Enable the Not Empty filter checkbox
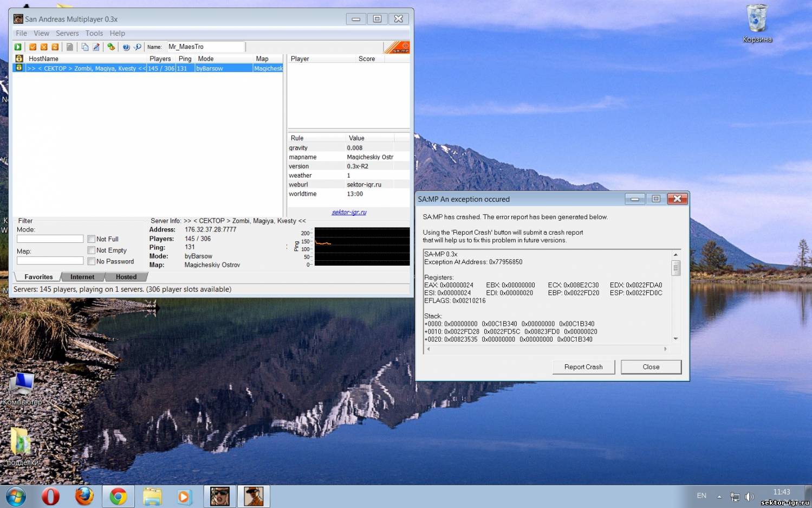Viewport: 812px width, 508px height. 91,250
